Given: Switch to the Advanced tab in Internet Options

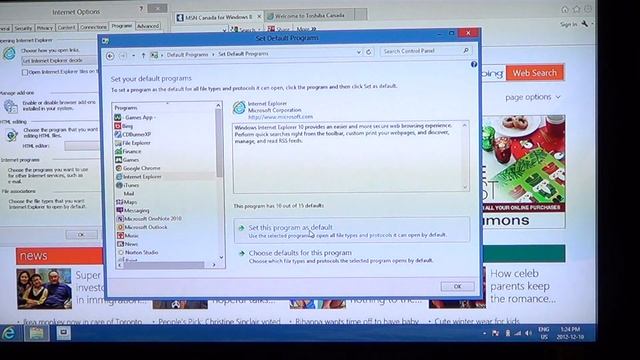Looking at the screenshot, I should 148,26.
